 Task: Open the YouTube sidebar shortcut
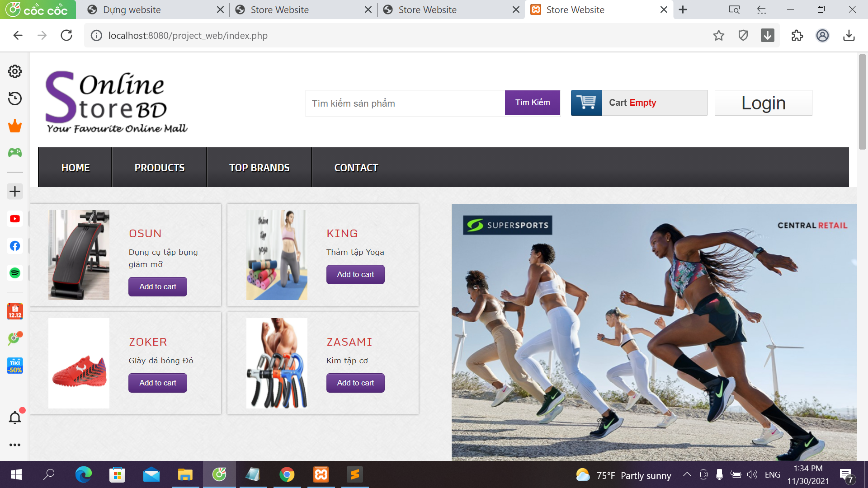coord(15,219)
